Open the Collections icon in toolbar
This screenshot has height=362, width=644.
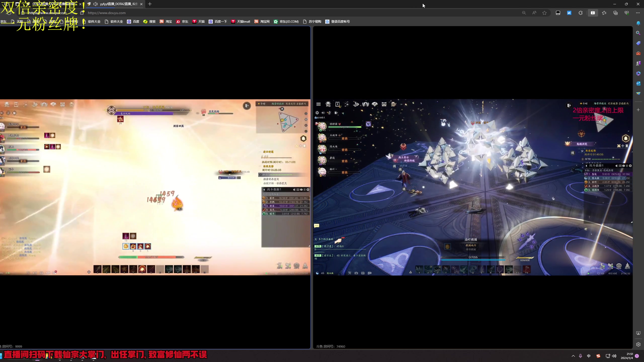point(615,13)
